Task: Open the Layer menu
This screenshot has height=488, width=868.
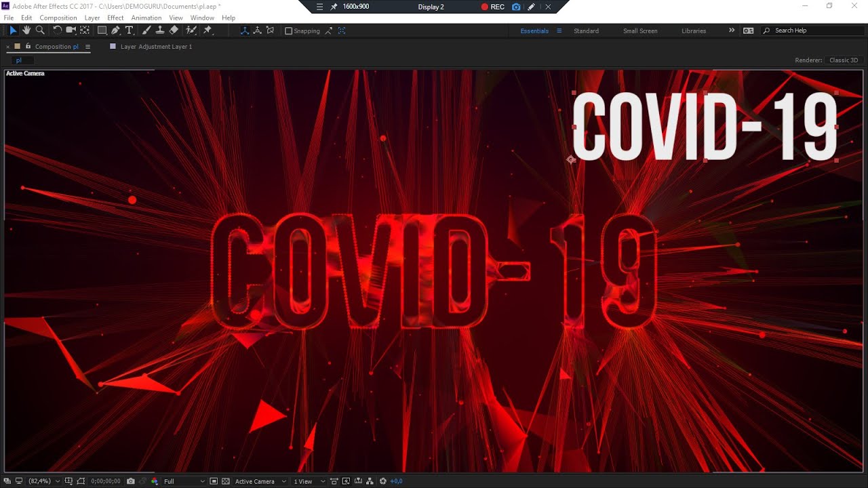Action: (x=92, y=18)
